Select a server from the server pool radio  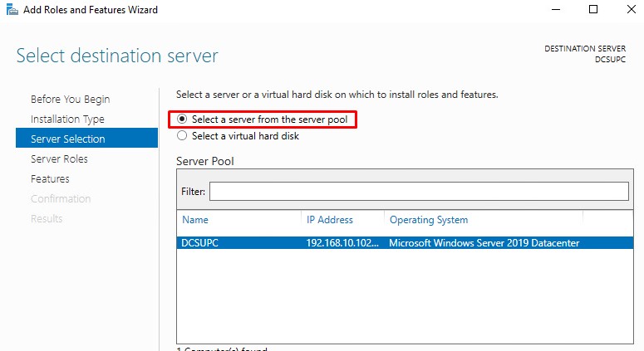coord(182,119)
